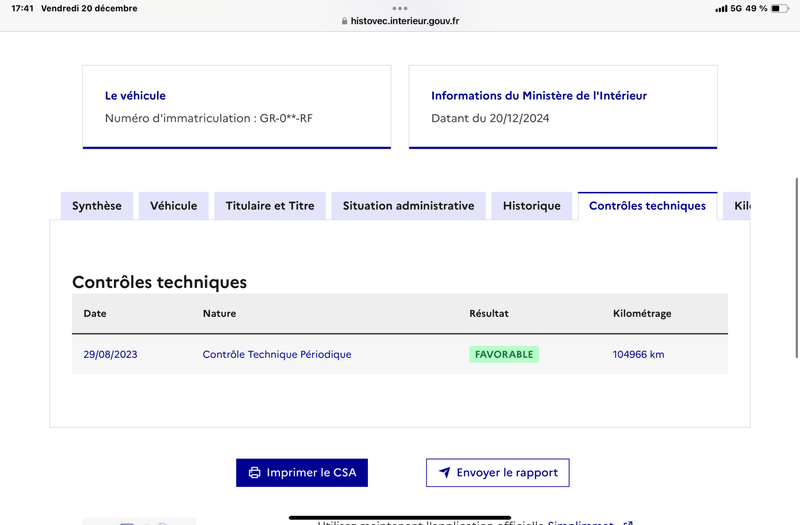Screen dimensions: 800x525
Task: Click the Envoyer le rapport button
Action: (x=497, y=472)
